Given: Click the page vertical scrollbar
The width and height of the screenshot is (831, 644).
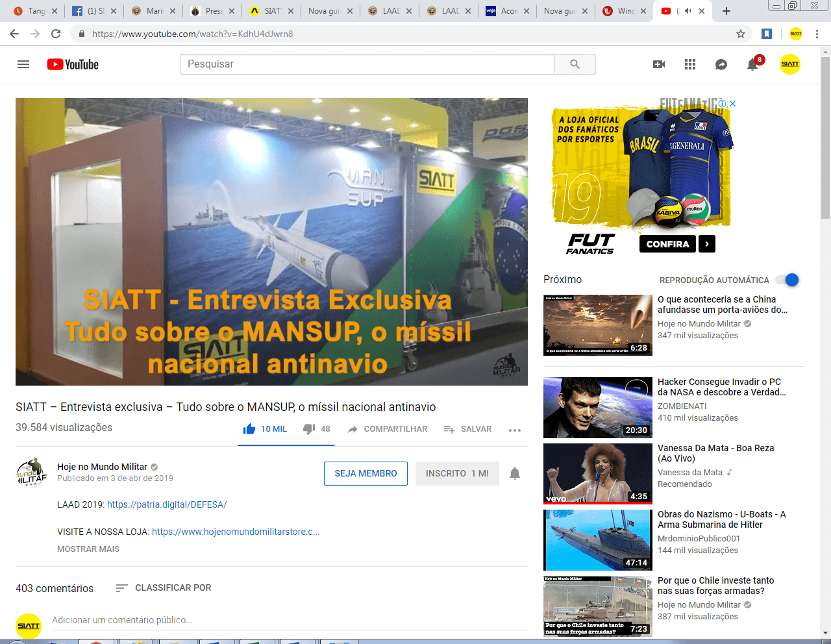Looking at the screenshot, I should pyautogui.click(x=826, y=136).
